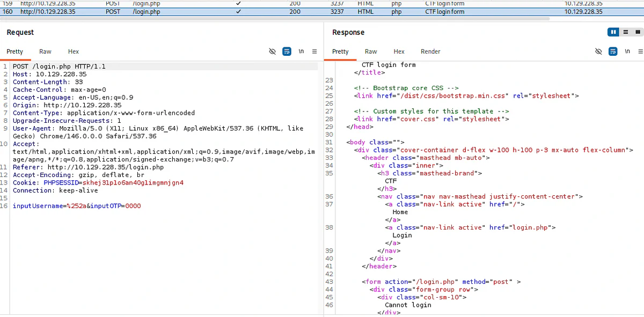
Task: Click the Referer login.php header line
Action: (88, 167)
